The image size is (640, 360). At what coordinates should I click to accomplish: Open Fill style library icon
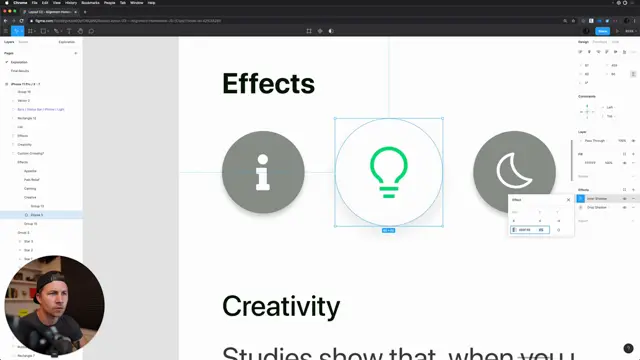coord(624,154)
